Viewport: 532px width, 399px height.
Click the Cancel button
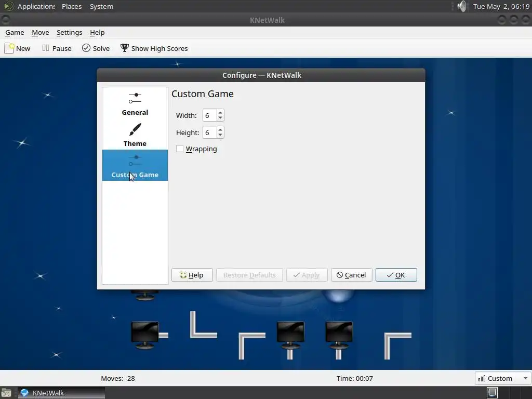coord(352,275)
